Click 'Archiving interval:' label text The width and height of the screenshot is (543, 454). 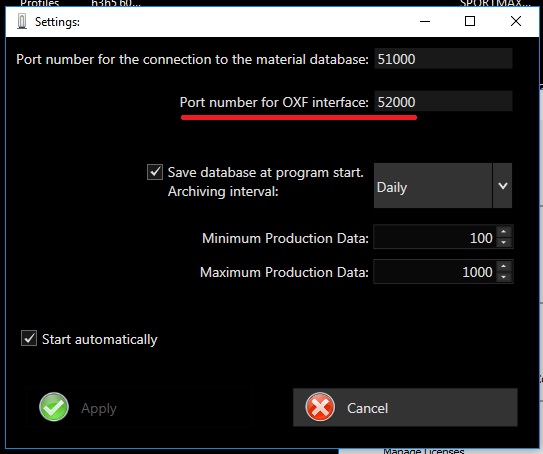click(223, 192)
